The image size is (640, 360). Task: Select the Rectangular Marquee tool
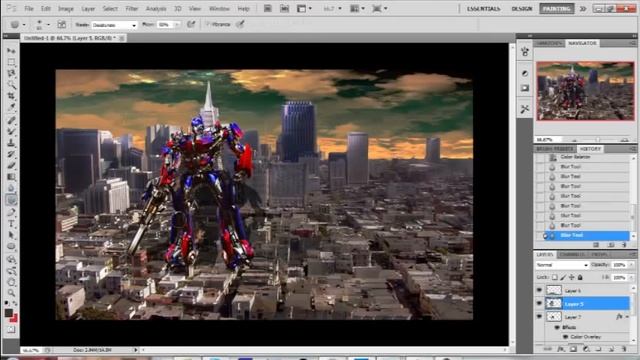coord(11,62)
